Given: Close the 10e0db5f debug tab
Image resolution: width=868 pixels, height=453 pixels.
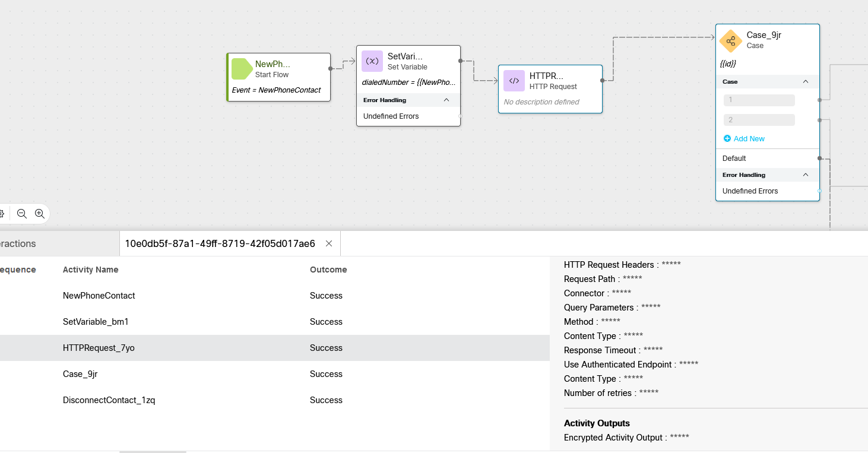Looking at the screenshot, I should click(x=329, y=243).
